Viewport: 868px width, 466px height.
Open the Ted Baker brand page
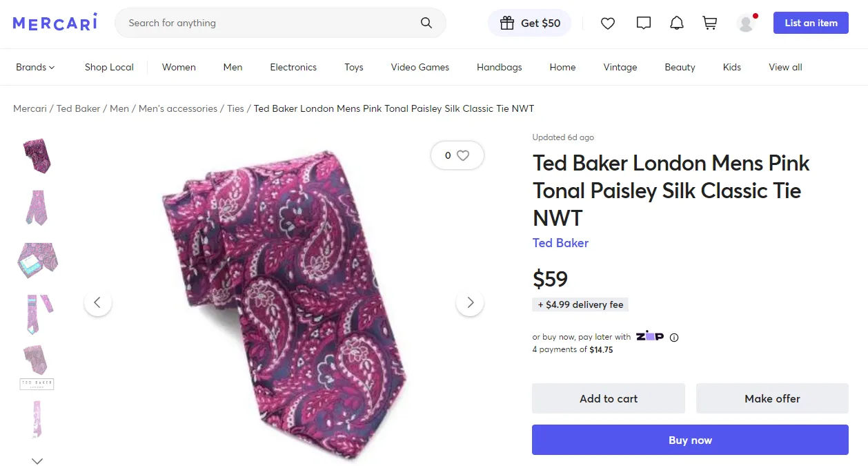pyautogui.click(x=560, y=243)
